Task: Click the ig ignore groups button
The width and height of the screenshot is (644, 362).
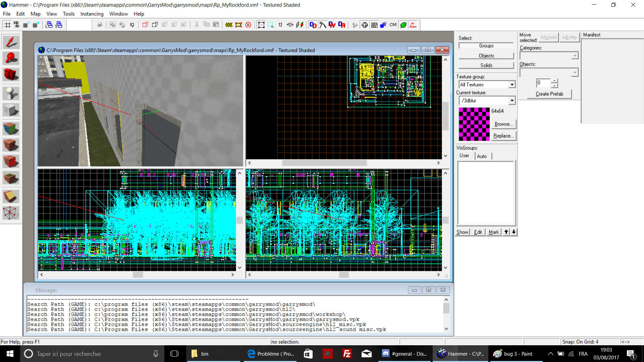Action: pos(132,25)
